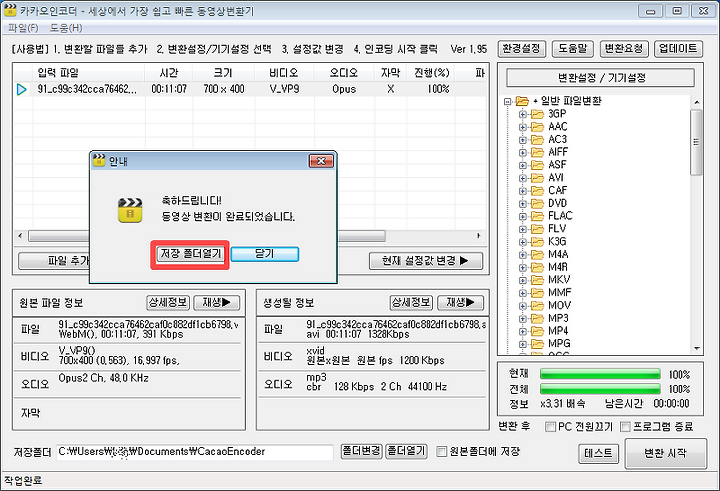Click the 저장폴더 path input field
The height and width of the screenshot is (491, 720).
pyautogui.click(x=195, y=452)
